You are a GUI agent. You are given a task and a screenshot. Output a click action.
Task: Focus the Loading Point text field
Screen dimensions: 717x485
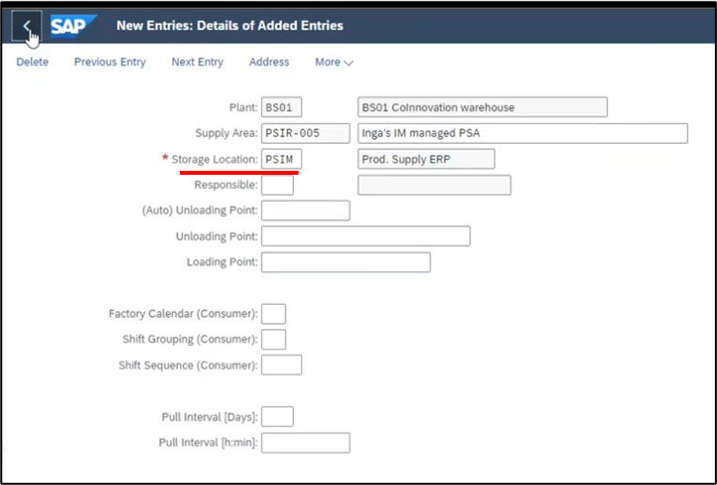346,262
